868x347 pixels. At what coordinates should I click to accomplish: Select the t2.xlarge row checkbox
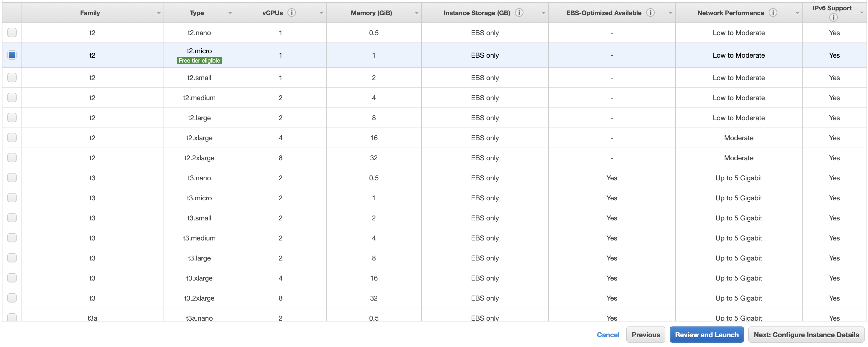click(x=12, y=138)
